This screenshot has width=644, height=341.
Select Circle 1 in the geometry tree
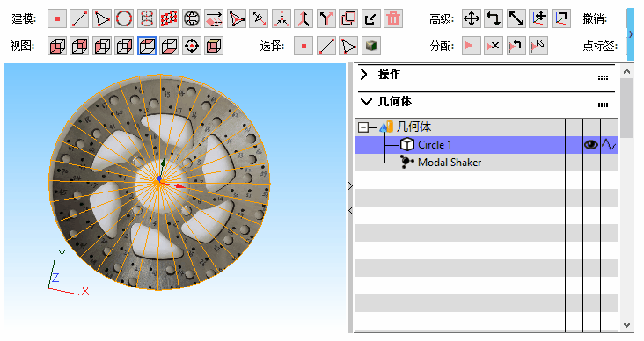(434, 145)
